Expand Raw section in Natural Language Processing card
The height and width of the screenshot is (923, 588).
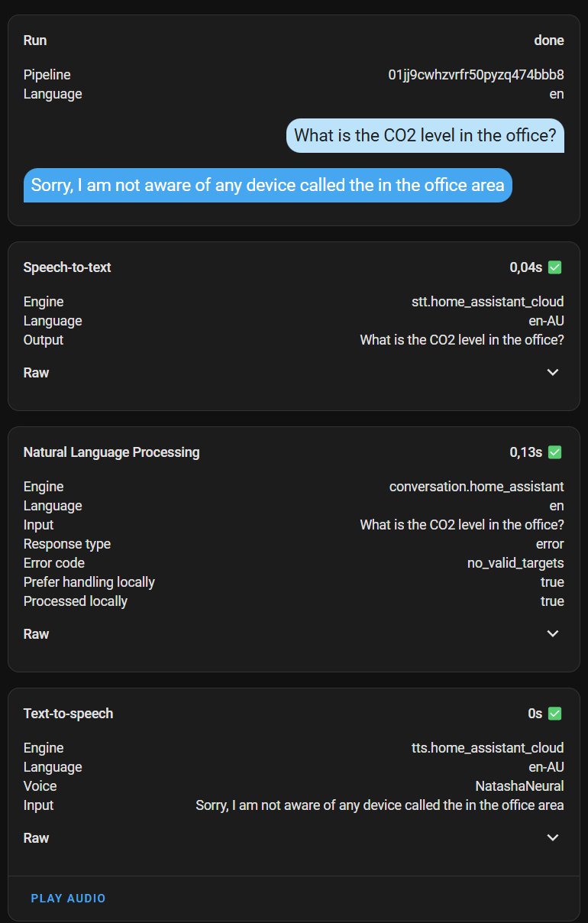(x=294, y=633)
